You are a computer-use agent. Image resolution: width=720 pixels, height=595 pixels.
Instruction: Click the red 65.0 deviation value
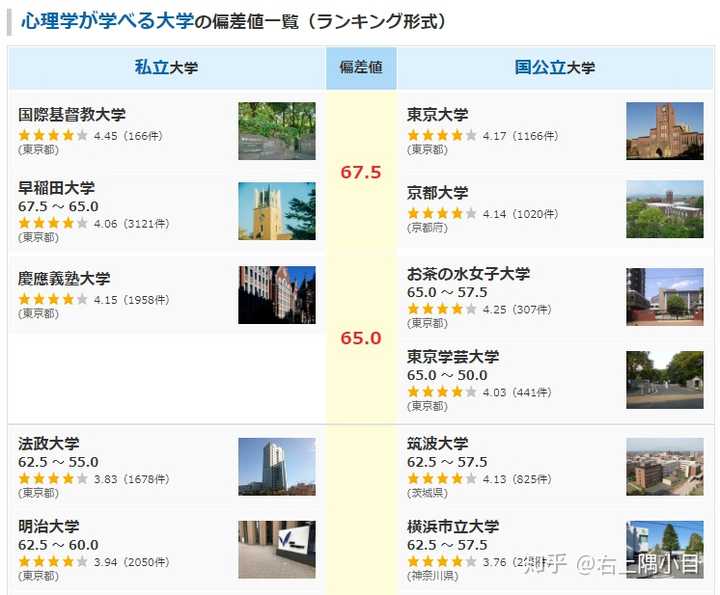tap(361, 338)
